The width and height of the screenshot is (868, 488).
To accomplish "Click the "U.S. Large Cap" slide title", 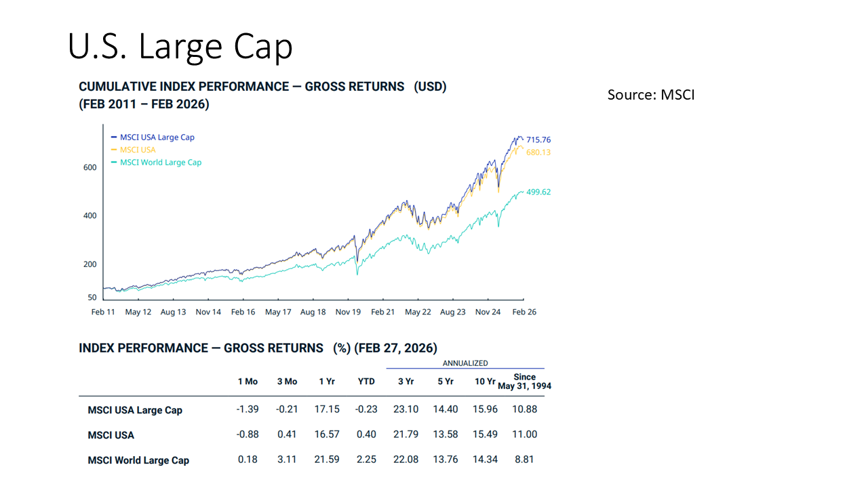I will 180,47.
